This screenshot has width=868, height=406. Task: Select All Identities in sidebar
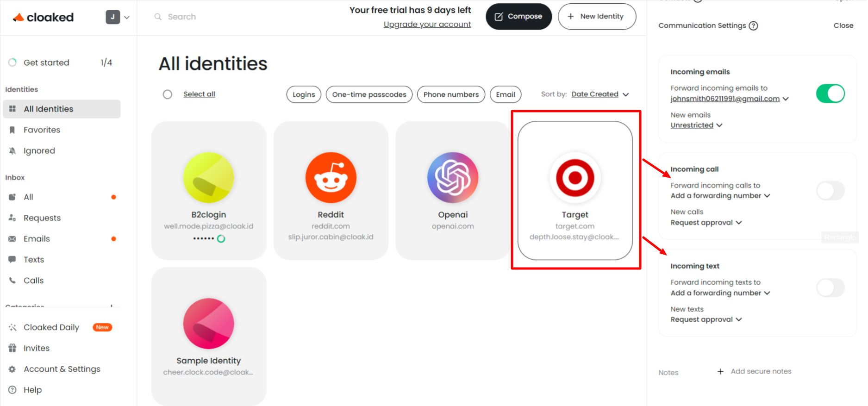point(62,109)
